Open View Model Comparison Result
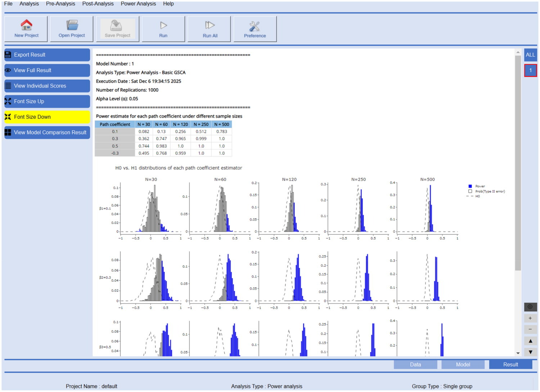Screen dimensions: 540x392 click(47, 132)
